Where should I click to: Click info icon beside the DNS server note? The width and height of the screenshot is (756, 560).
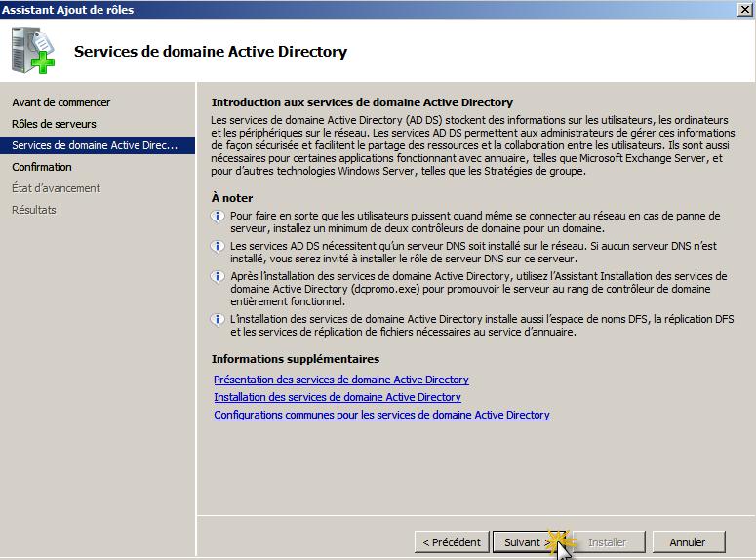click(x=218, y=246)
